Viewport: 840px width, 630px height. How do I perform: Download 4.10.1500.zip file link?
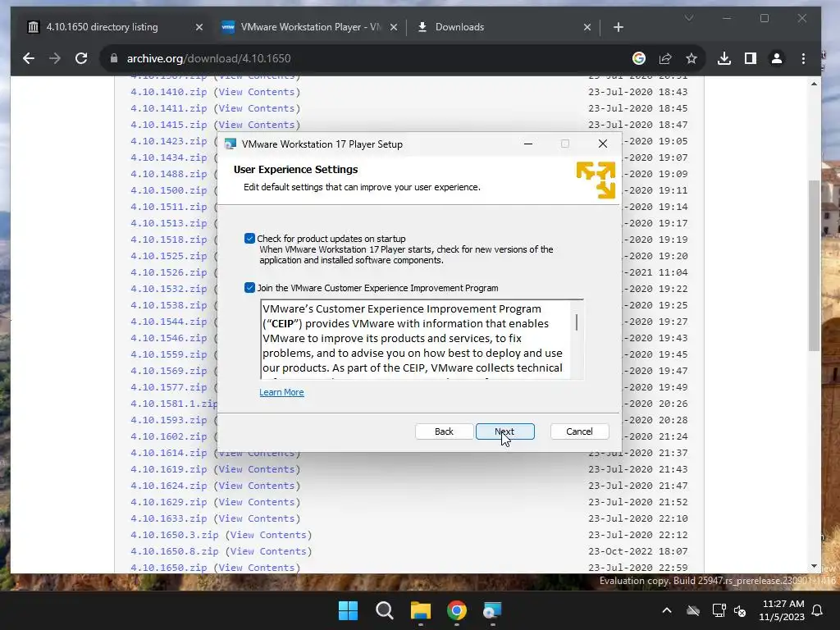[x=169, y=190]
